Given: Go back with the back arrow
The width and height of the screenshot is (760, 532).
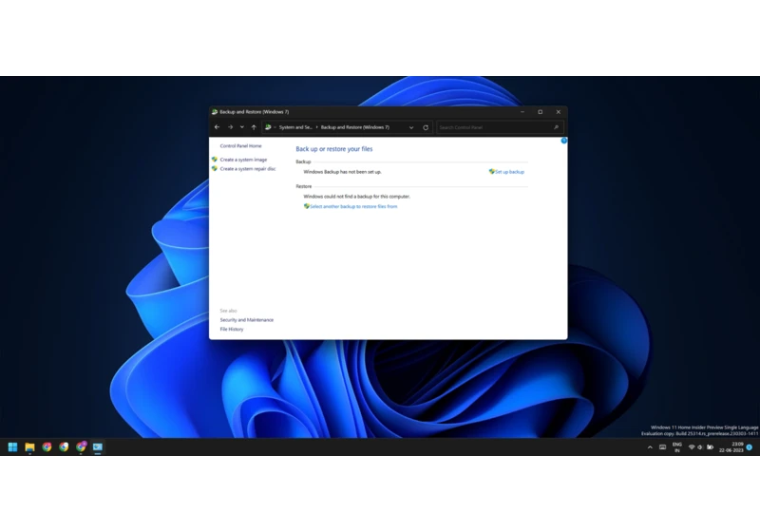Looking at the screenshot, I should click(x=217, y=127).
